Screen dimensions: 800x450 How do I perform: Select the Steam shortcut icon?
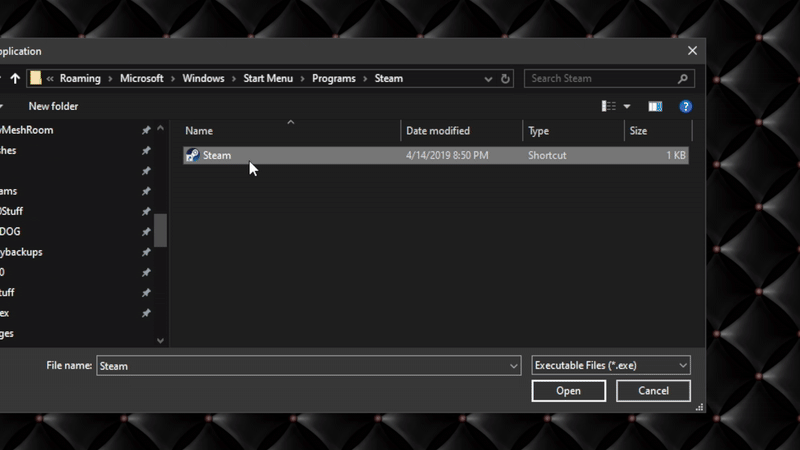pos(192,155)
